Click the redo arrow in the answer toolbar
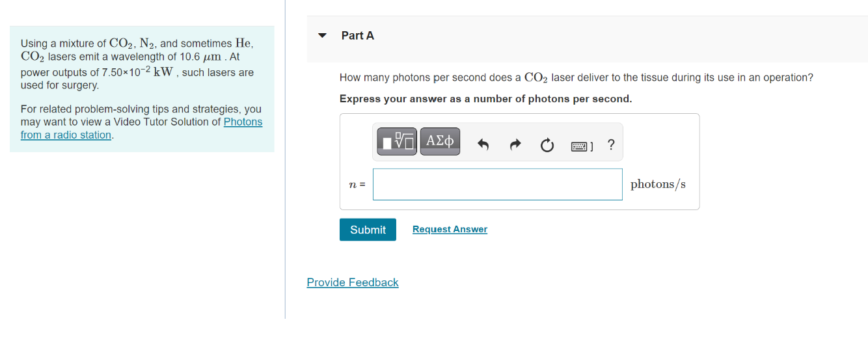868x350 pixels. 515,144
